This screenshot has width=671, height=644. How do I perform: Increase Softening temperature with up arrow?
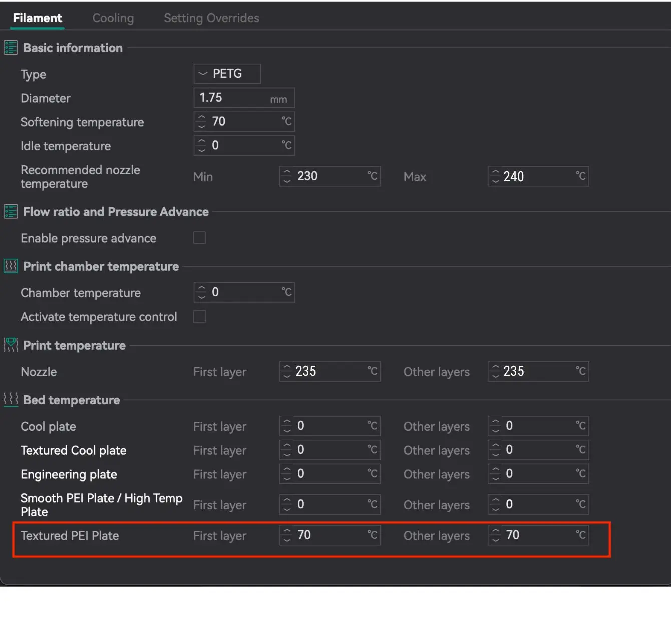(x=202, y=118)
